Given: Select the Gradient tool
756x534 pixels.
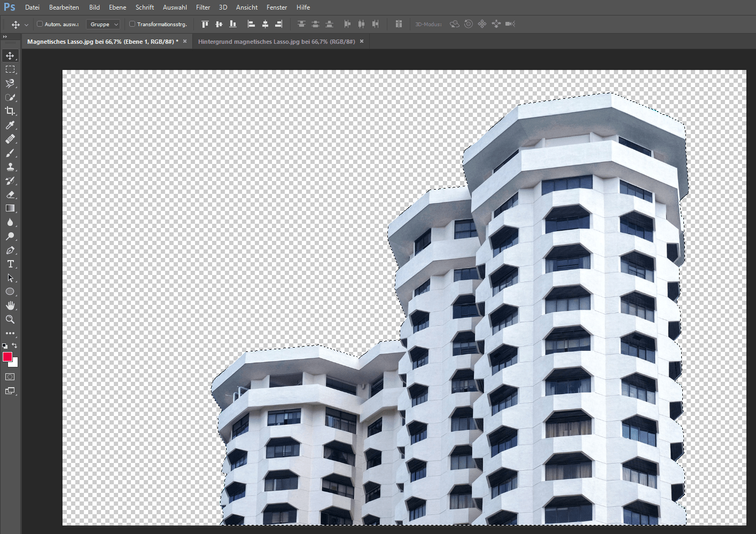Looking at the screenshot, I should pyautogui.click(x=10, y=208).
